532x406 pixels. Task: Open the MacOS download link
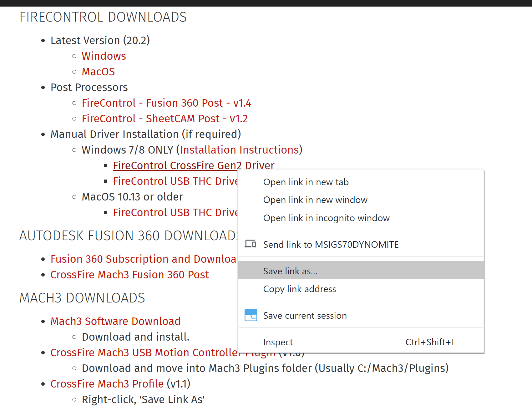(x=98, y=72)
